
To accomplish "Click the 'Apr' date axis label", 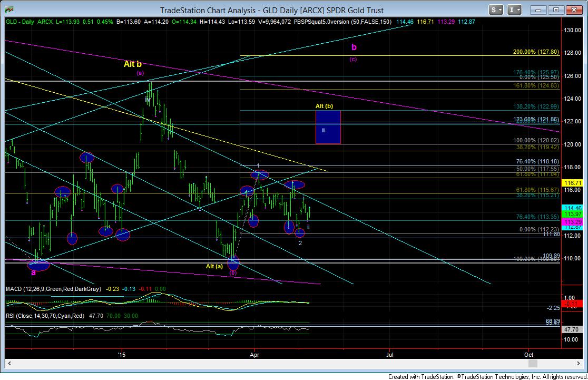I will tap(254, 355).
